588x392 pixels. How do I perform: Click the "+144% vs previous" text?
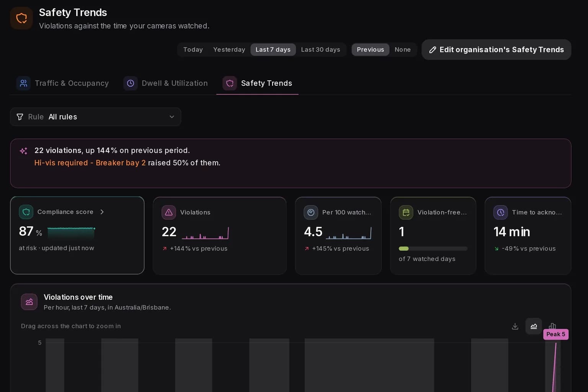(x=199, y=249)
